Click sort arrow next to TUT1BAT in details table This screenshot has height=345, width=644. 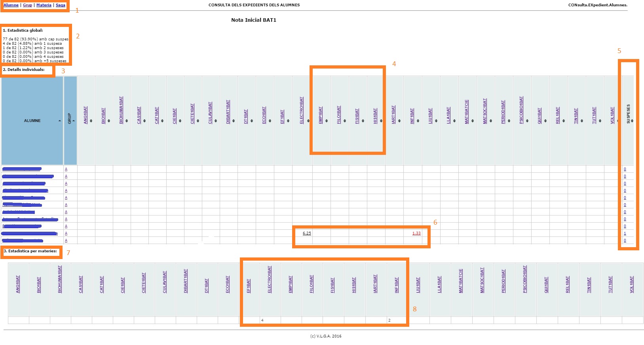(x=600, y=121)
